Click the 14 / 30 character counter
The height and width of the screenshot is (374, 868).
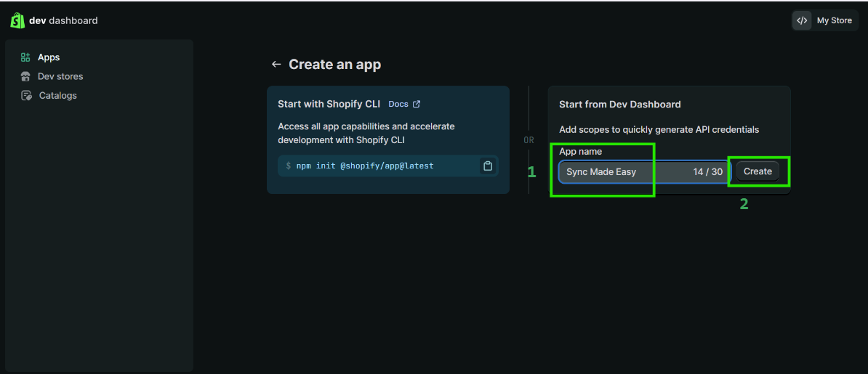pos(708,172)
